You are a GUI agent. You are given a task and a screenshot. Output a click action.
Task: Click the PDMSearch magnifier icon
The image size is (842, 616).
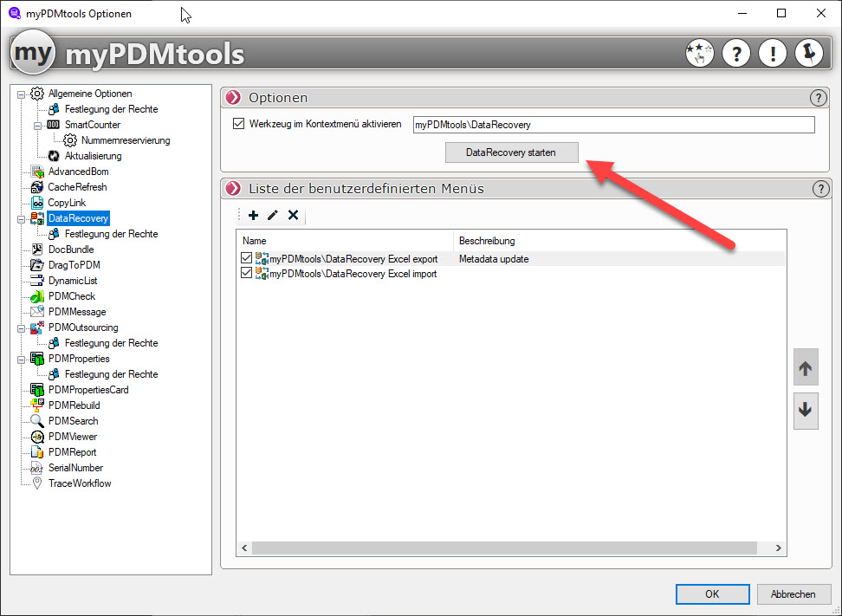click(37, 420)
